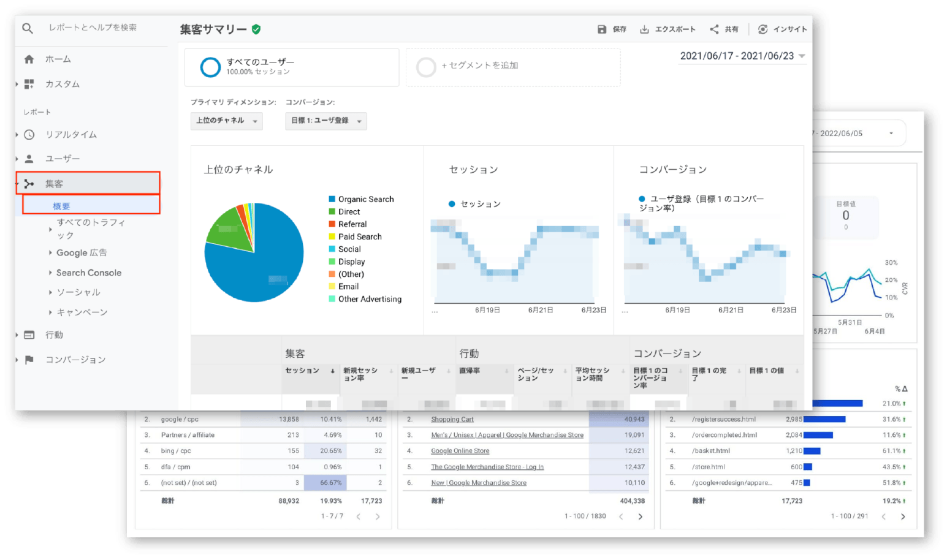Click Direct legend color swatch
Screen dimensions: 947x560
pos(332,212)
